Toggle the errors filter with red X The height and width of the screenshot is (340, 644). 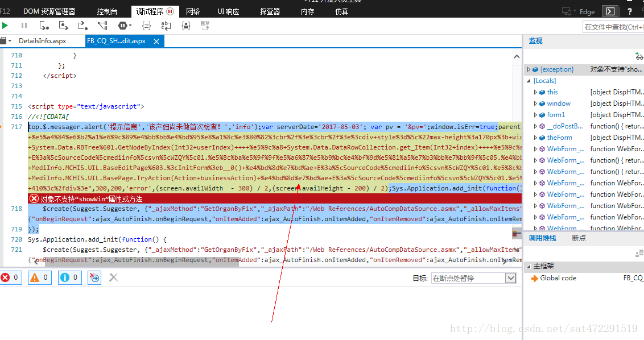tap(11, 277)
